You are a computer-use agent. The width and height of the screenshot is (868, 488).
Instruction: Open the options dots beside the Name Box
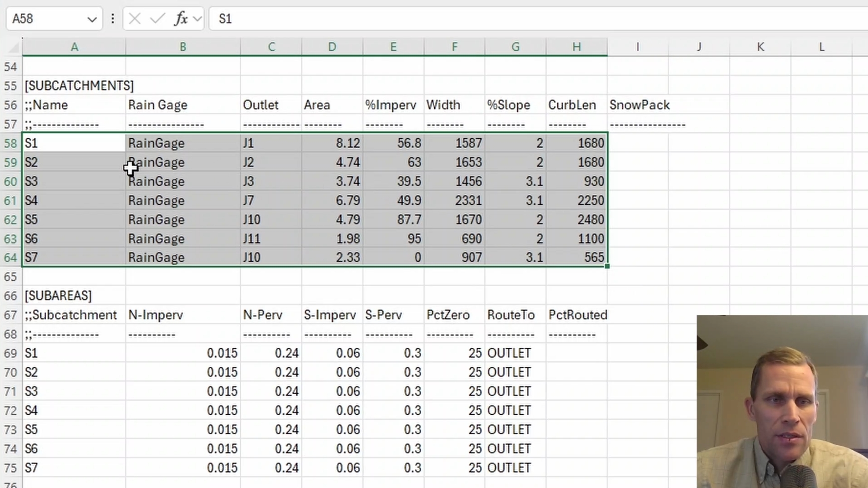point(113,19)
